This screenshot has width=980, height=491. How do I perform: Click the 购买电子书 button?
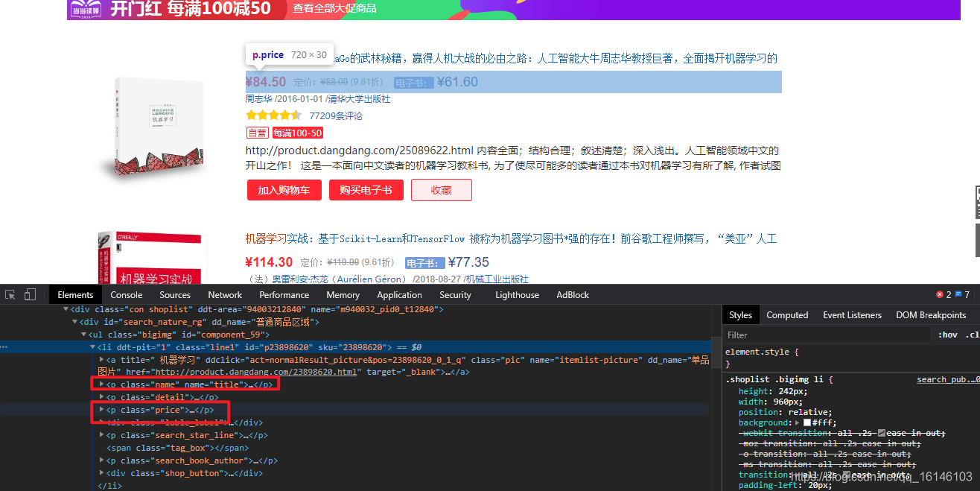[366, 190]
